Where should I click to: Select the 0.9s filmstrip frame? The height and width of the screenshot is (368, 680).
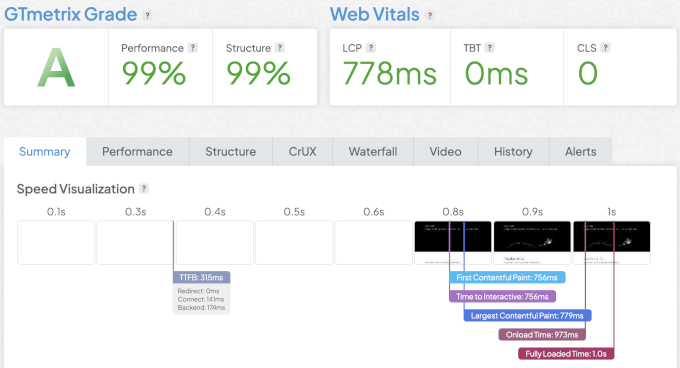[x=532, y=242]
